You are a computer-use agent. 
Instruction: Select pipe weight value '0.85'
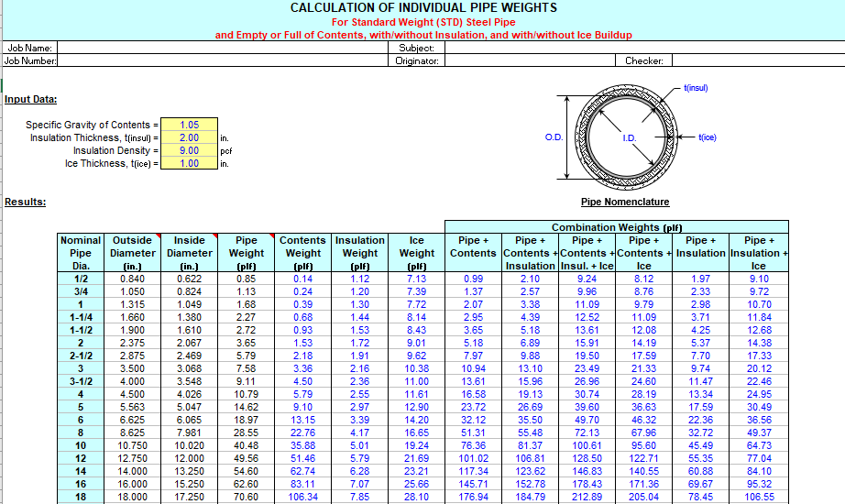pyautogui.click(x=247, y=279)
